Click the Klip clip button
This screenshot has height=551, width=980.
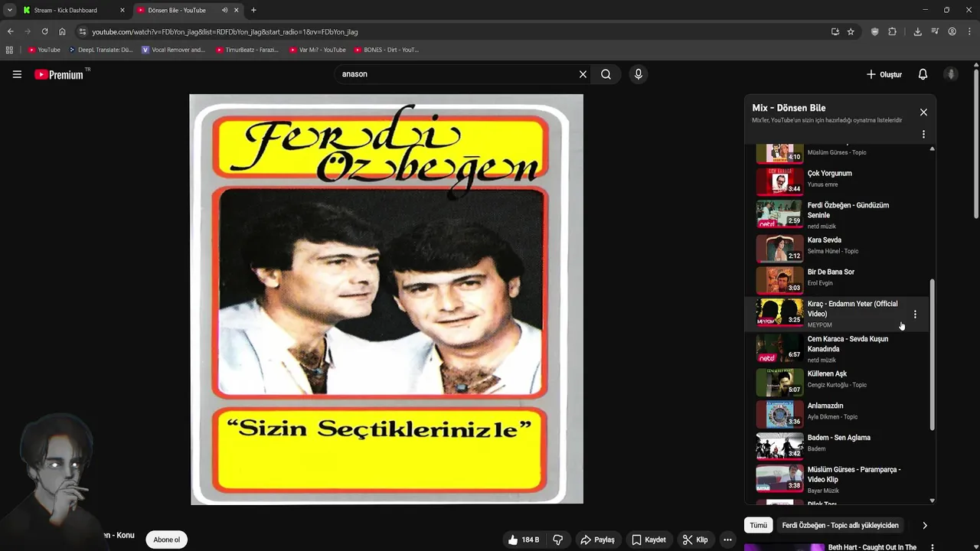695,540
